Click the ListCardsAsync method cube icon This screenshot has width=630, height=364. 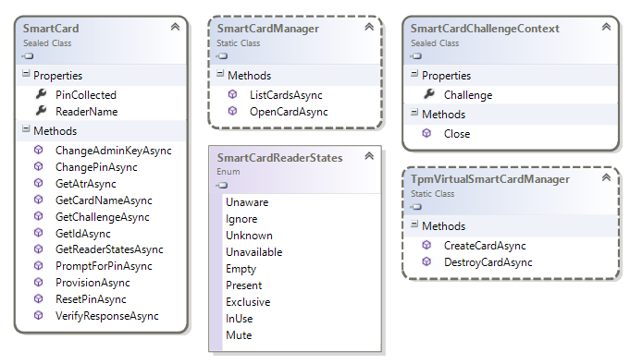(232, 94)
